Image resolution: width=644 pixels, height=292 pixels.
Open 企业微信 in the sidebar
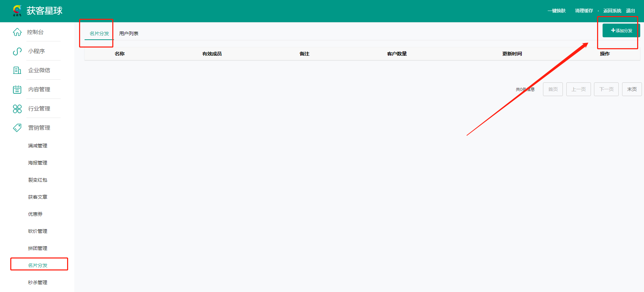click(x=39, y=70)
